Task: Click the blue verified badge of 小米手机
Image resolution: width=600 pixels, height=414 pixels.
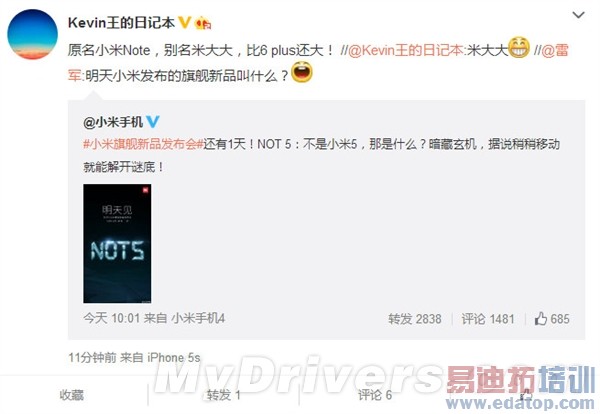Action: pyautogui.click(x=153, y=122)
